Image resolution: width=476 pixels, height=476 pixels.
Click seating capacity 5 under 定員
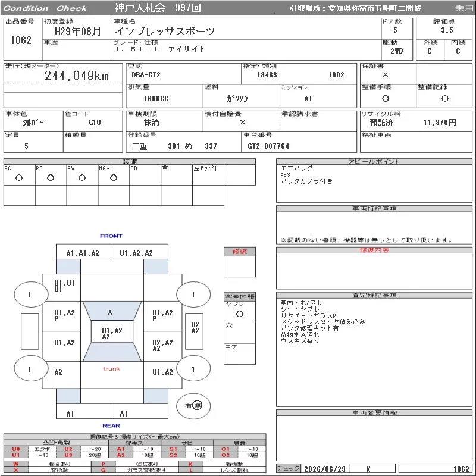(26, 146)
